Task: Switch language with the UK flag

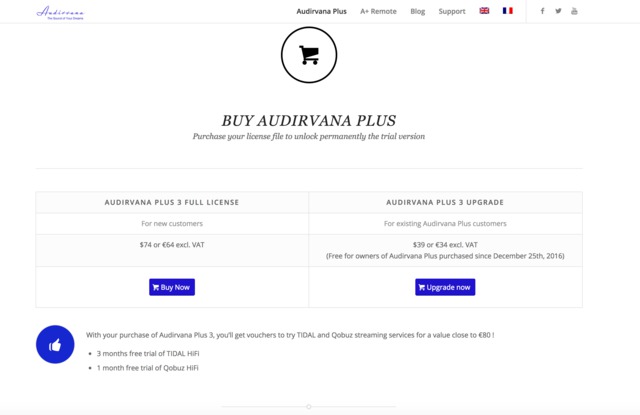Action: [x=485, y=11]
